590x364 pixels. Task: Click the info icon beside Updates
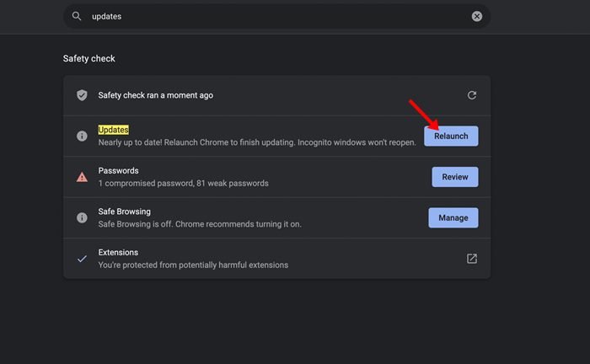82,136
